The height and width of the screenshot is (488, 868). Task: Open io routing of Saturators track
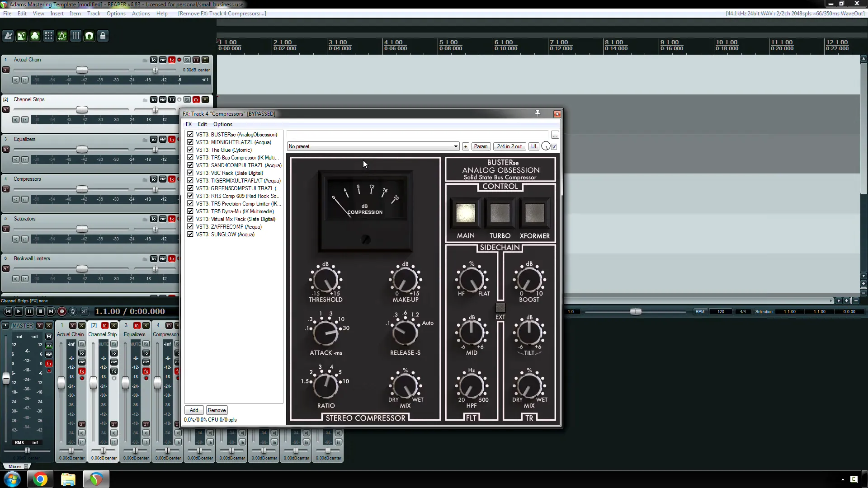click(154, 219)
